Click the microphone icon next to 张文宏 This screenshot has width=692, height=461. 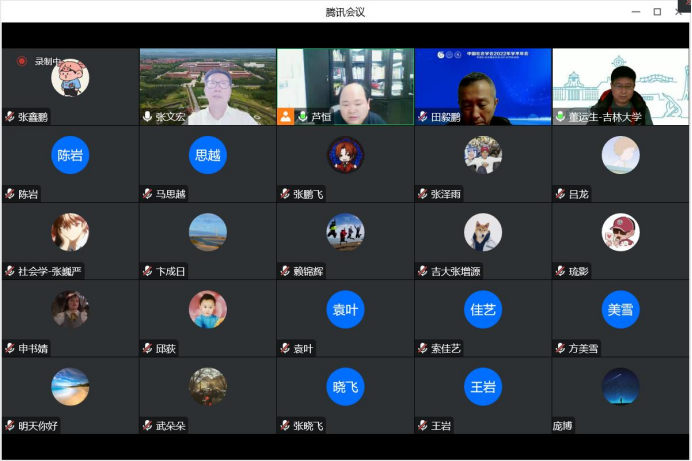coord(148,117)
